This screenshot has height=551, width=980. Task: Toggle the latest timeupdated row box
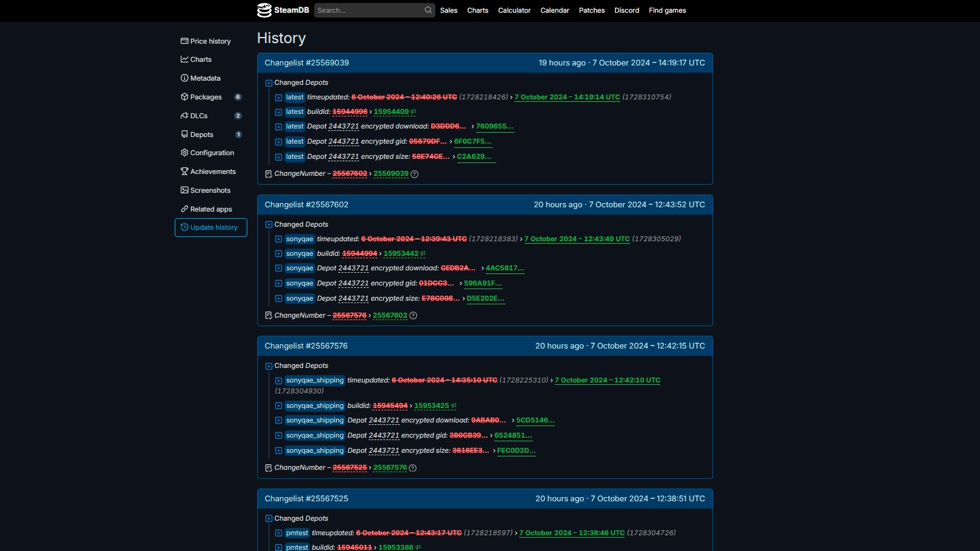coord(279,98)
